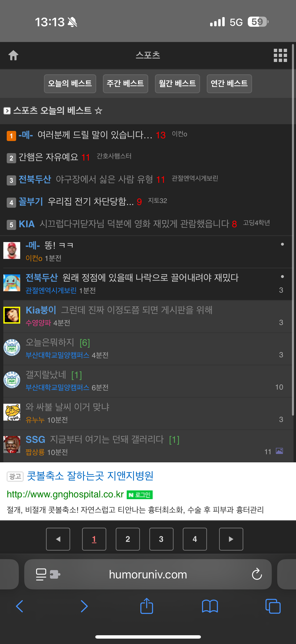This screenshot has width=296, height=644.
Task: Select 월간 베스트 tab
Action: tap(177, 84)
